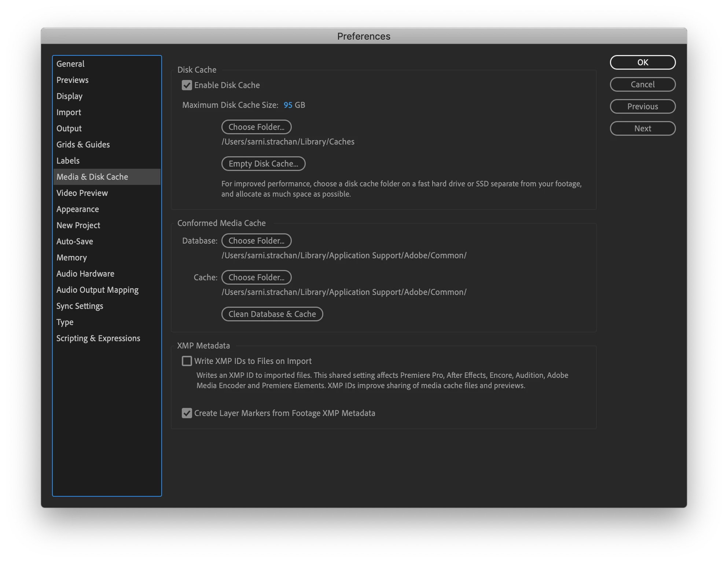Switch to the Video Preview category
This screenshot has width=728, height=562.
click(82, 193)
